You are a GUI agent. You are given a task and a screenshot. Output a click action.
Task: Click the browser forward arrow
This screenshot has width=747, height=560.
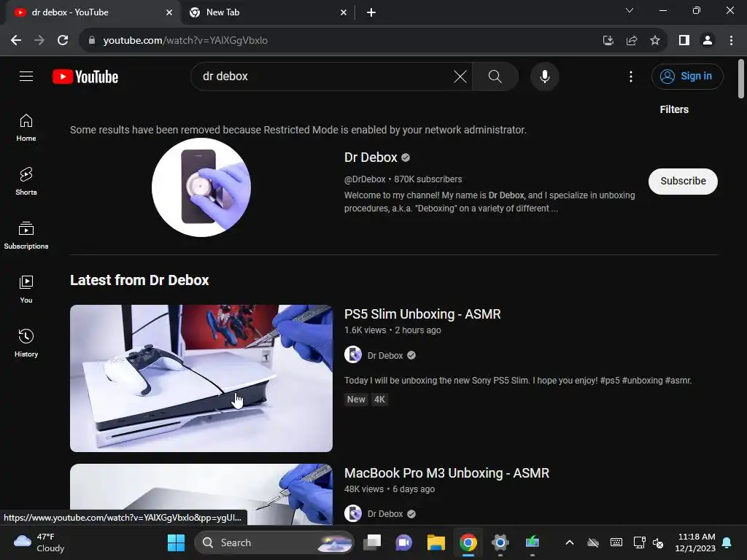[39, 41]
